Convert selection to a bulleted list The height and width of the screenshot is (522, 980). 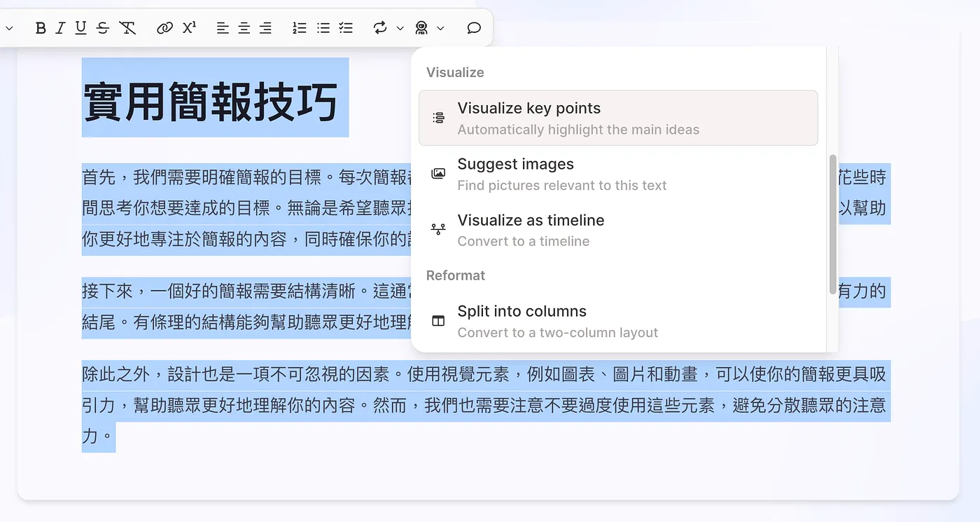click(x=323, y=28)
